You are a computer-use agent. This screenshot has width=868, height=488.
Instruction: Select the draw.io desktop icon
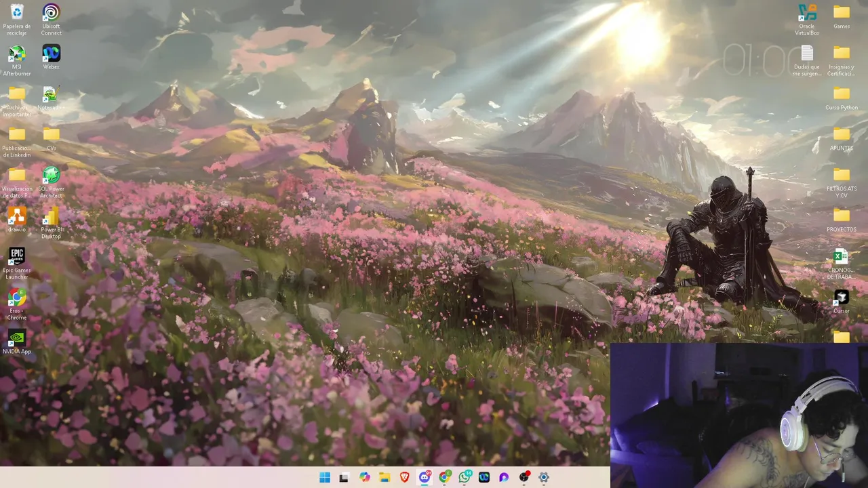17,220
